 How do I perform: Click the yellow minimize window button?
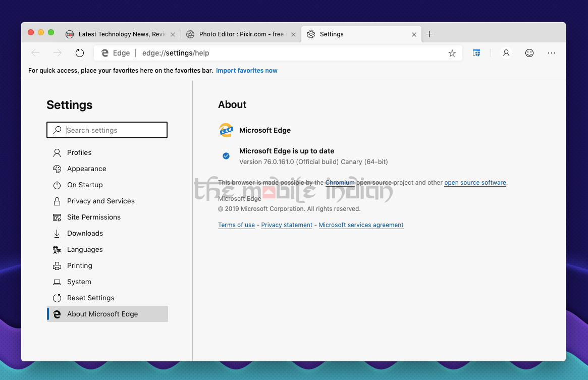click(x=41, y=33)
